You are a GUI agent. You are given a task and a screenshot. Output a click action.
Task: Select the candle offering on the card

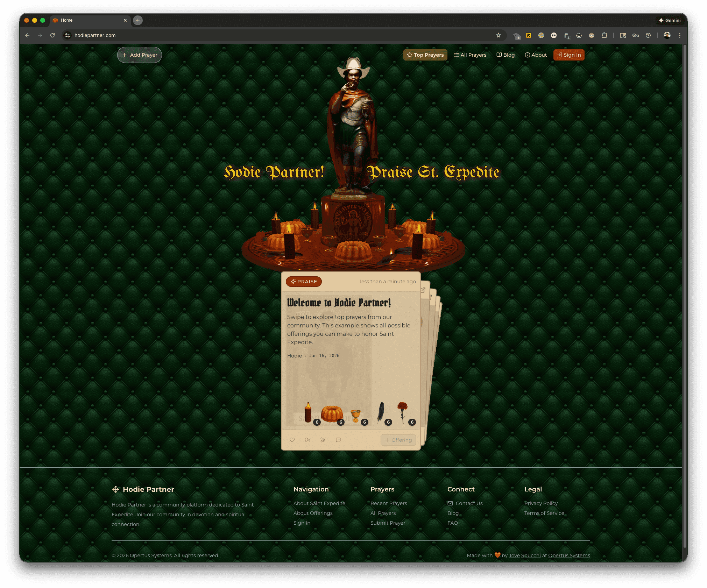[308, 413]
